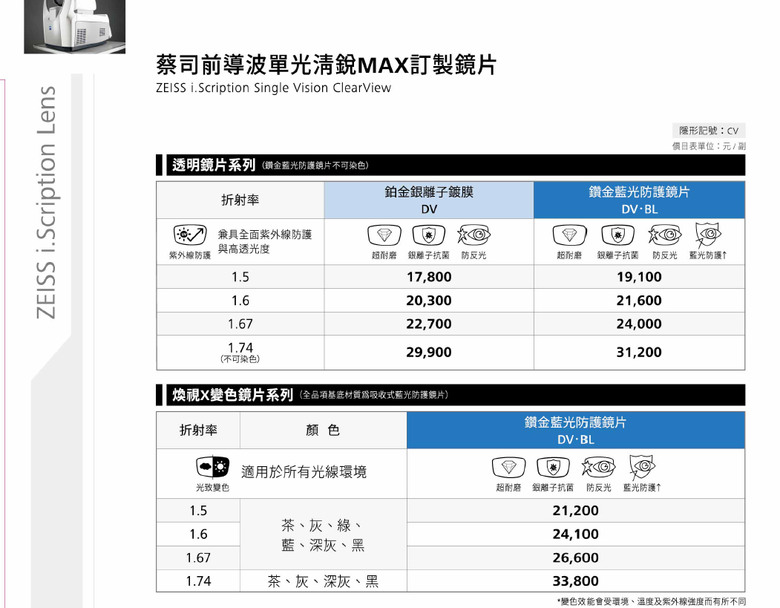This screenshot has width=780, height=608.
Task: Click 超耐磨 icon in 煥視X photochromic table
Action: coord(508,467)
